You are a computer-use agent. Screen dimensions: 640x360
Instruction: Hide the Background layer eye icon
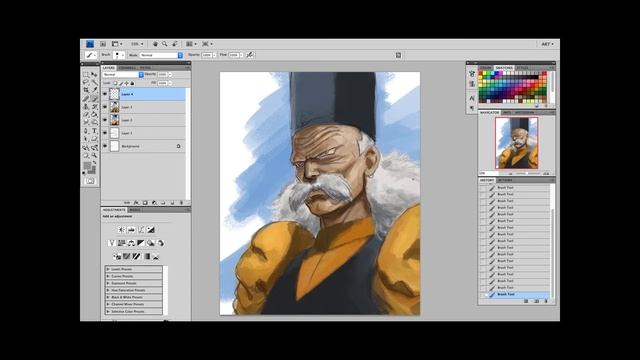105,146
